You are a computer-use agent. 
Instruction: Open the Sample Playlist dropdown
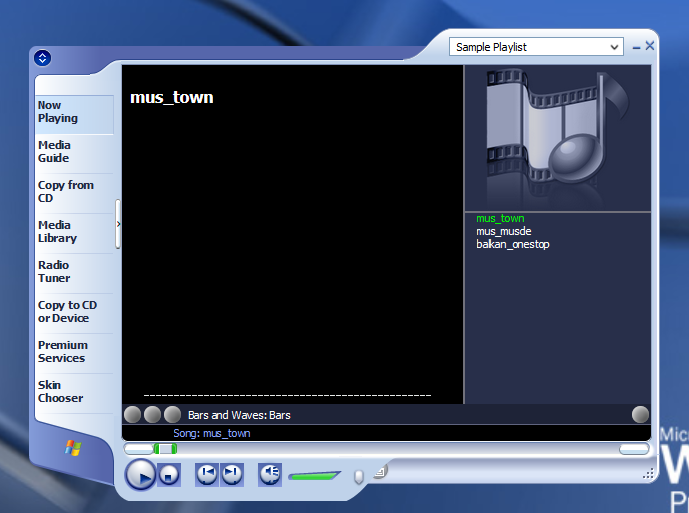(x=537, y=47)
